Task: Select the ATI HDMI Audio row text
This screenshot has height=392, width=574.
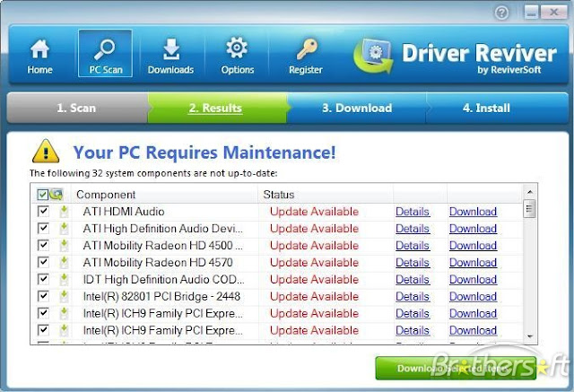Action: pyautogui.click(x=124, y=212)
